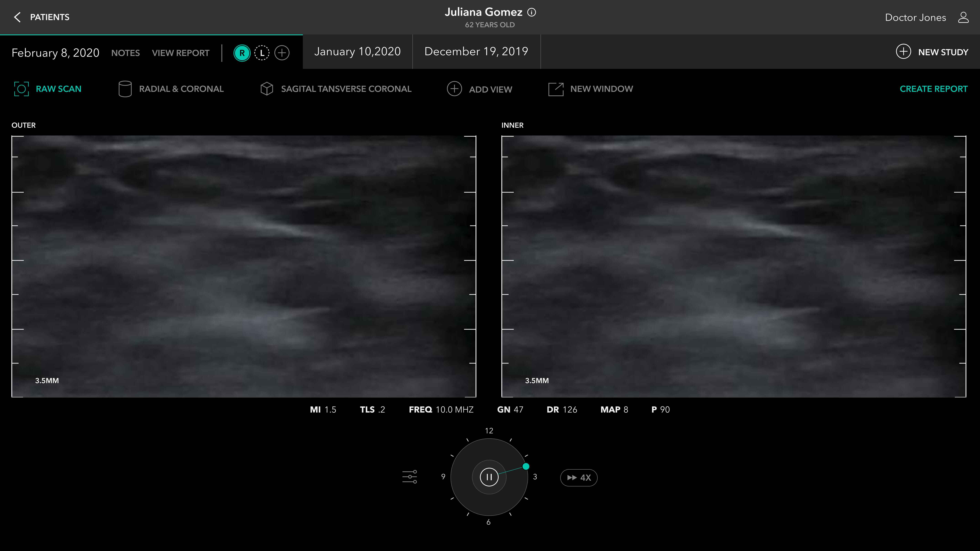Click Create Report
The height and width of the screenshot is (551, 980).
point(933,89)
